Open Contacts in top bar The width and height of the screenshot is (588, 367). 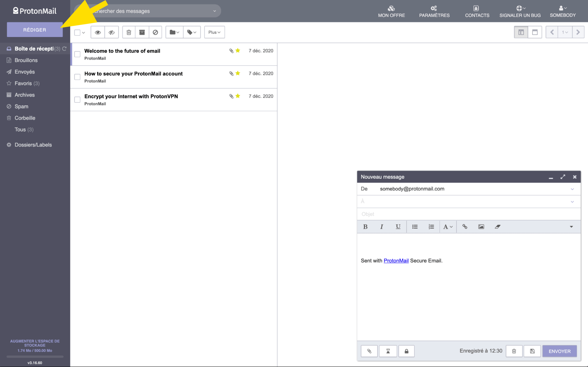[x=477, y=11]
